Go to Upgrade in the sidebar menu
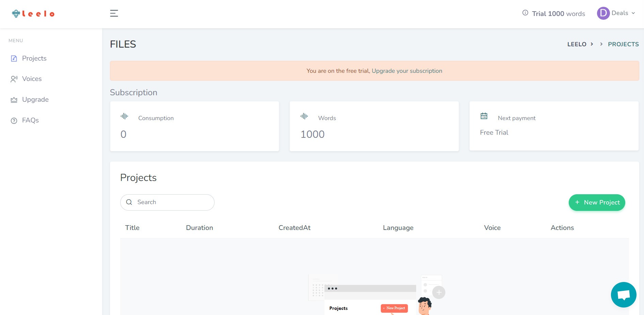This screenshot has height=315, width=644. tap(35, 99)
